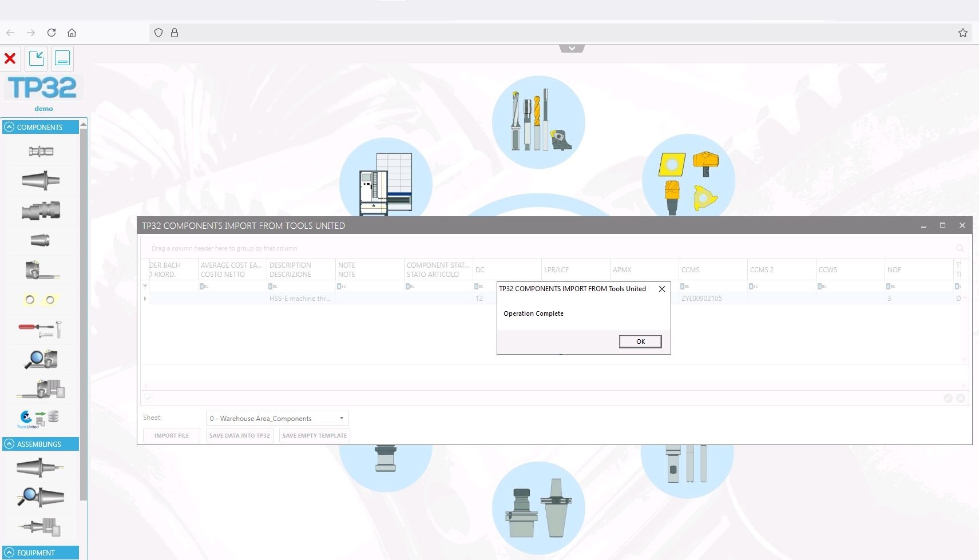Viewport: 979px width, 560px height.
Task: Open the collet component icon
Action: pyautogui.click(x=40, y=240)
